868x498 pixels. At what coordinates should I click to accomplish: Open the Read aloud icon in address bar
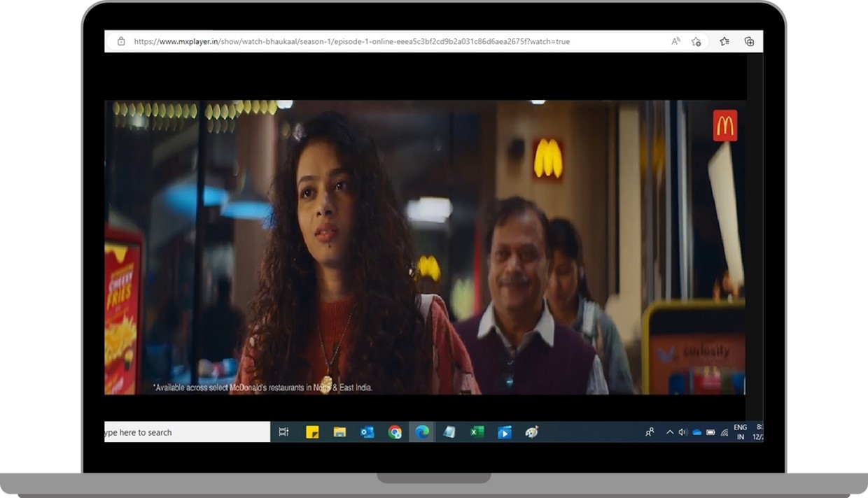[675, 41]
